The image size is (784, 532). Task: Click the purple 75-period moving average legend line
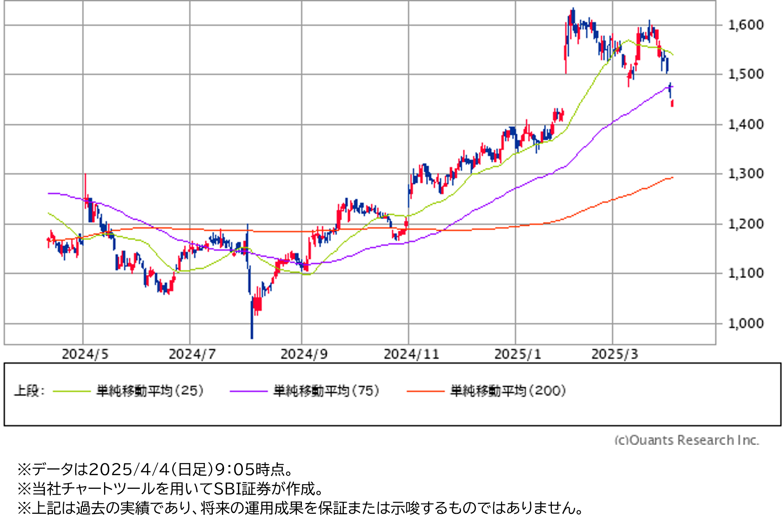pyautogui.click(x=248, y=391)
